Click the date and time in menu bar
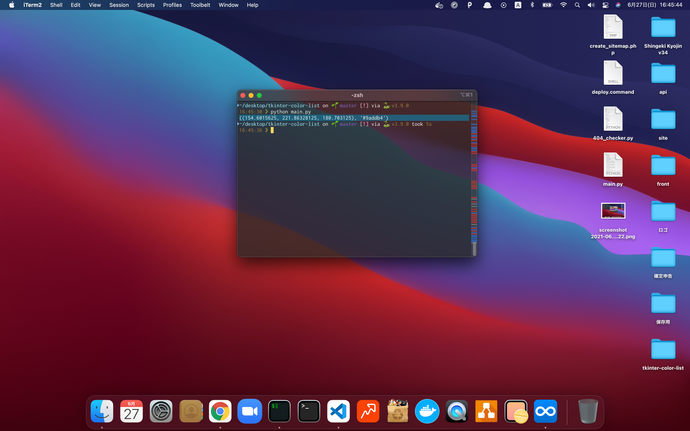This screenshot has height=431, width=690. [654, 5]
